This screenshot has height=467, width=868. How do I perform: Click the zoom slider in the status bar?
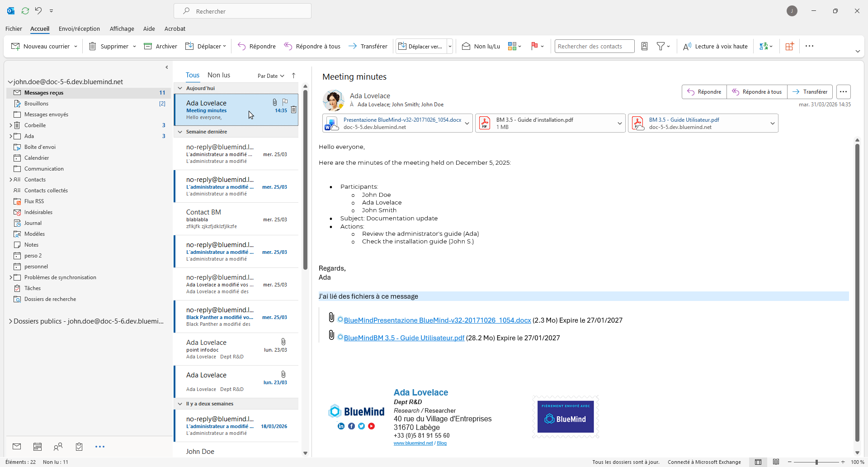click(x=816, y=462)
